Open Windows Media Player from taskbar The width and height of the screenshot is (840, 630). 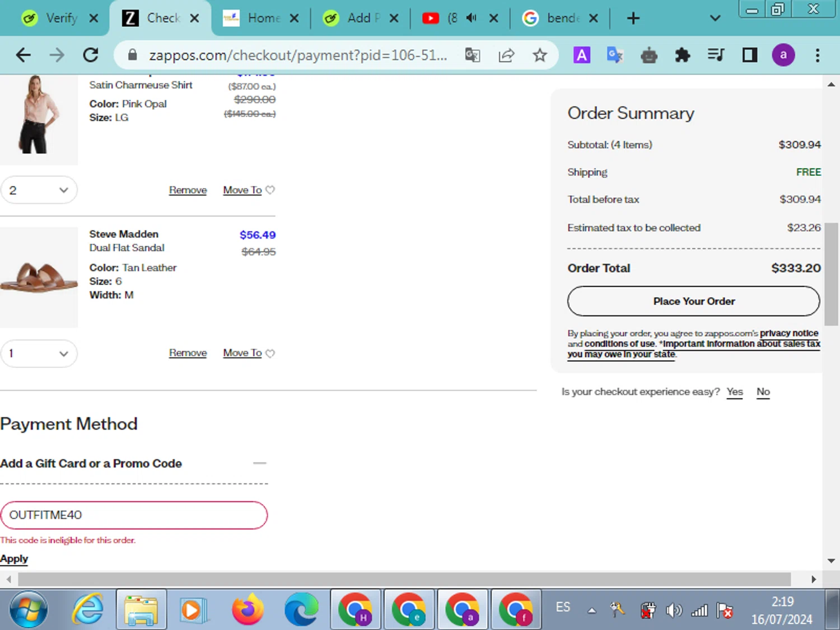click(x=194, y=610)
